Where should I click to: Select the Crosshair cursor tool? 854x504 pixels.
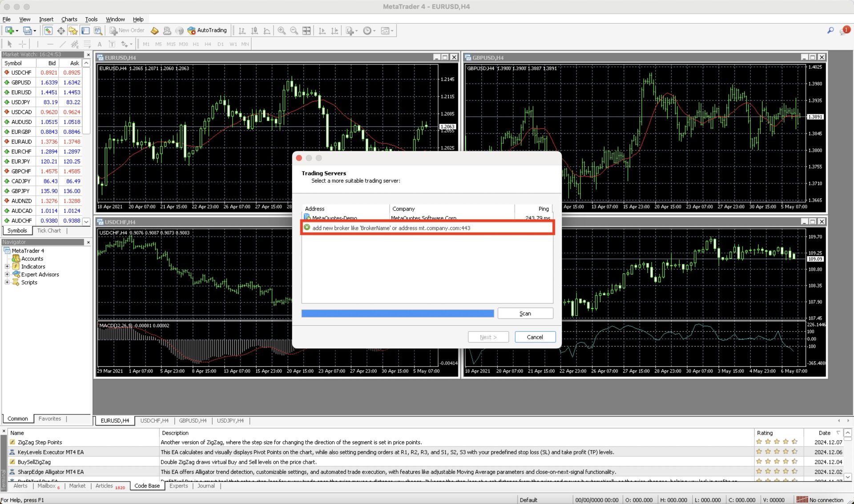22,44
